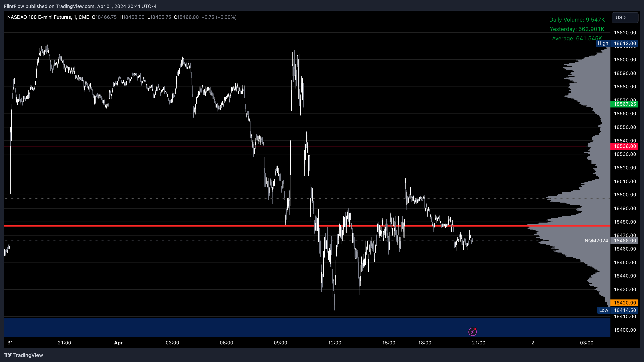Screen dimensions: 644x362
Task: Click the 31 date label on time axis
Action: (x=10, y=343)
